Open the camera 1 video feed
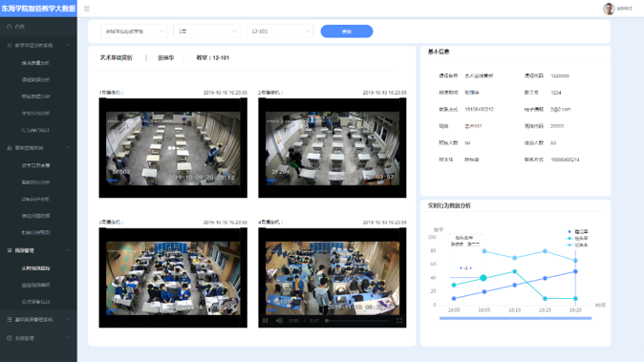Screen dimensions: 644x362 173,148
